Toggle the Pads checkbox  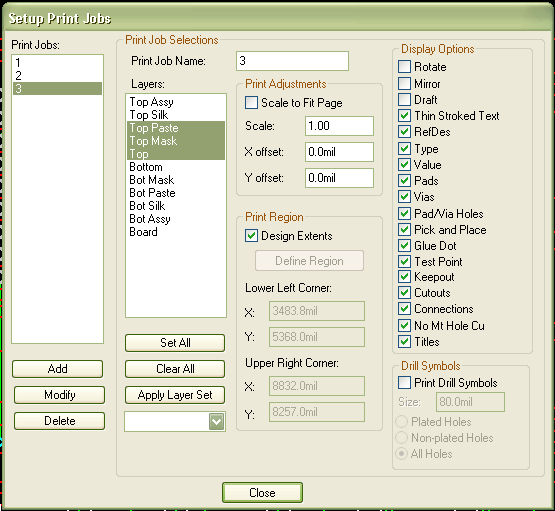click(x=404, y=180)
